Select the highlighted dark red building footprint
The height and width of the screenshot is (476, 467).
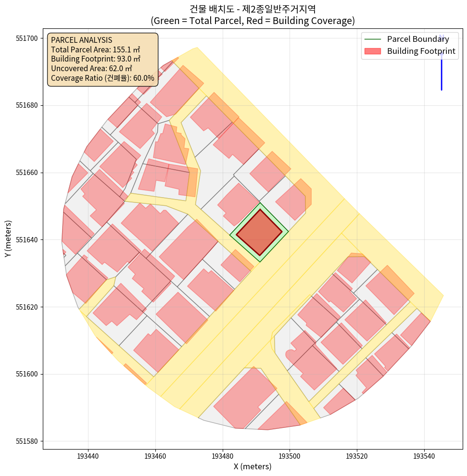[x=259, y=232]
